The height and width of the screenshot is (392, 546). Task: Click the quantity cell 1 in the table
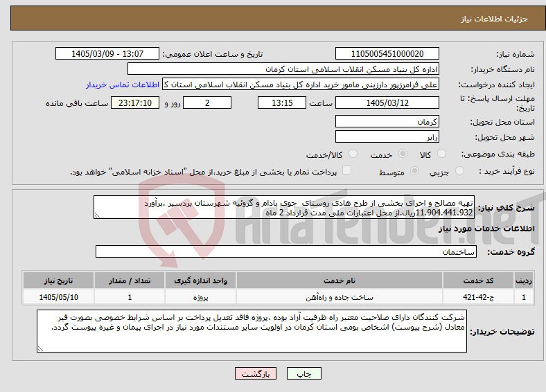130,297
